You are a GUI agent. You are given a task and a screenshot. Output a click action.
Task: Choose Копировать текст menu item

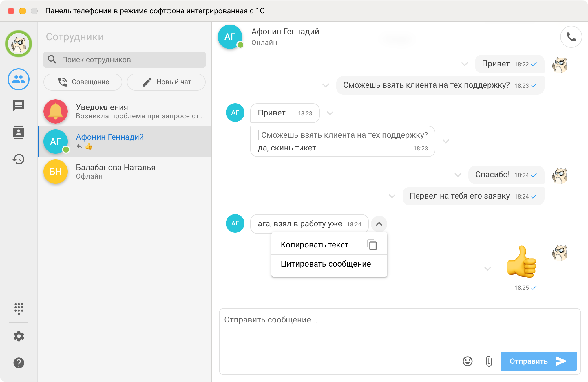tap(329, 245)
